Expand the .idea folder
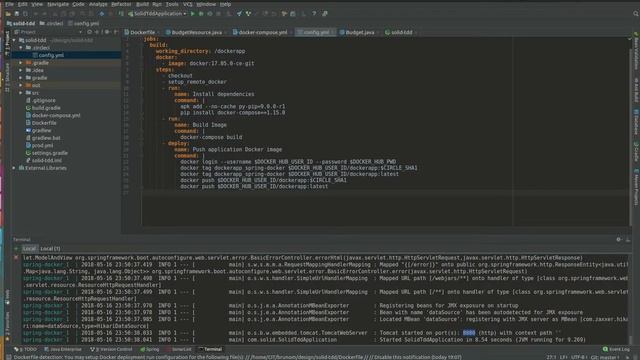640x360 pixels. click(x=21, y=70)
